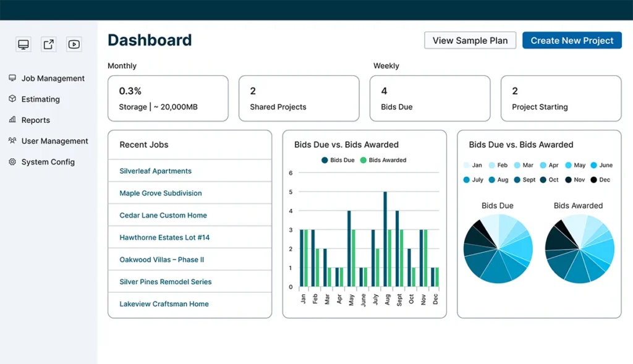Click the Apr legend swatch in pie chart

click(543, 165)
